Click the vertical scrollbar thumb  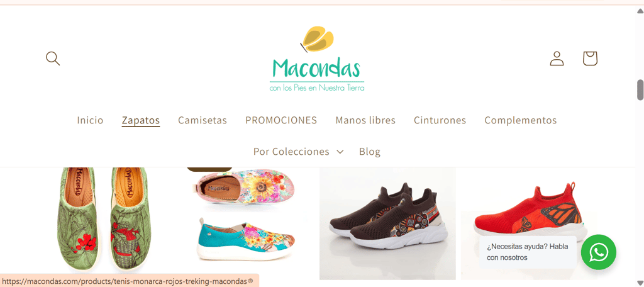[x=640, y=90]
